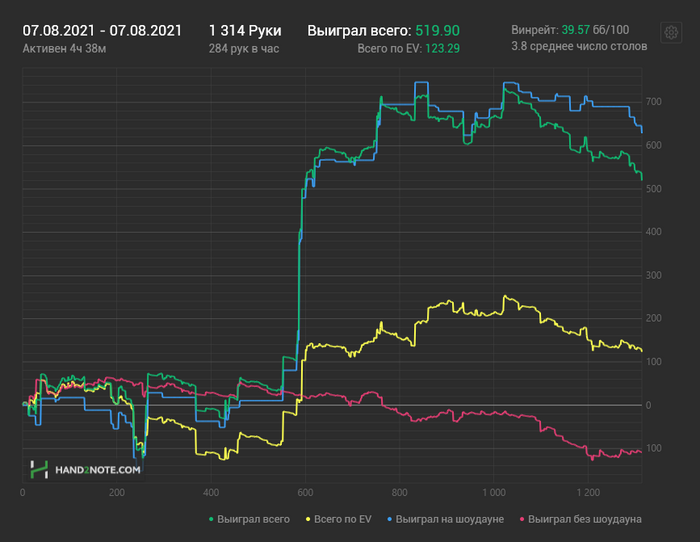Open graph settings gear icon
Screen dimensions: 700x542
pyautogui.click(x=668, y=32)
